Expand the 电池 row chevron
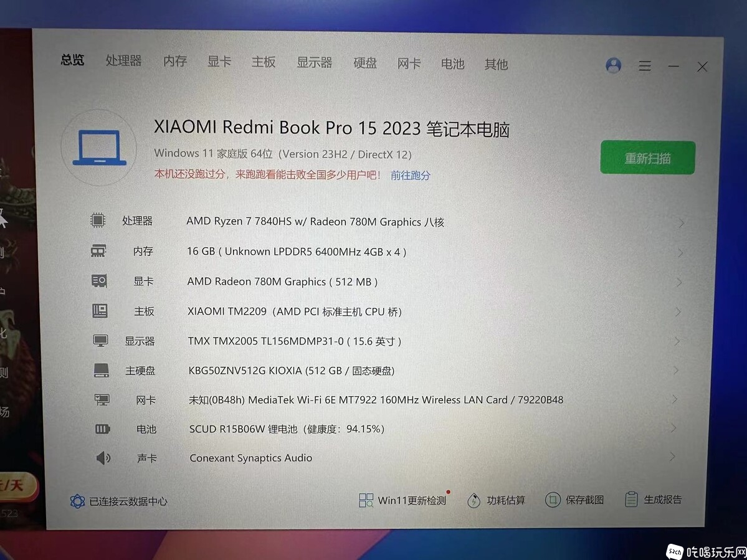This screenshot has width=747, height=560. point(673,428)
